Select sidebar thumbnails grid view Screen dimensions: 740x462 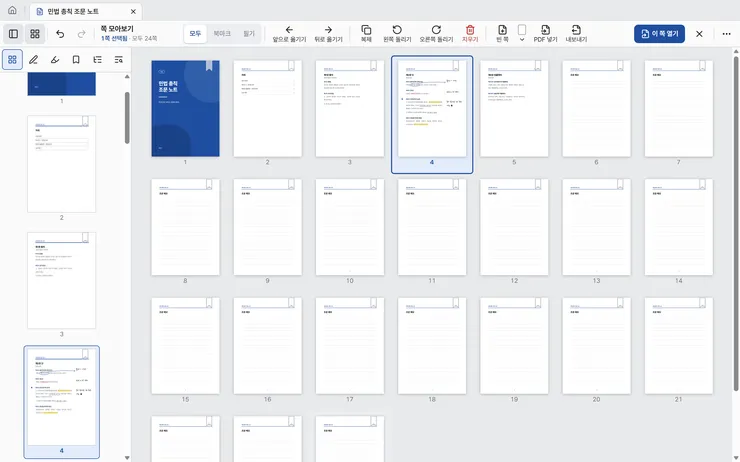12,59
